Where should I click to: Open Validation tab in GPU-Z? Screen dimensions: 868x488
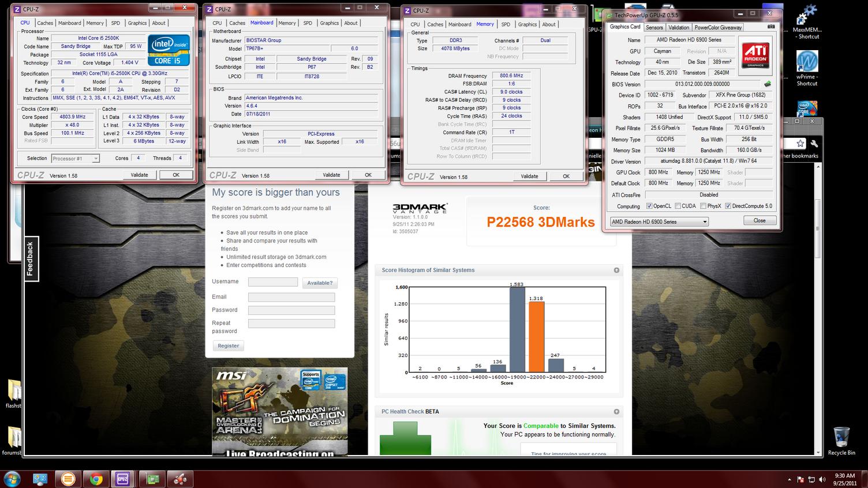pyautogui.click(x=679, y=27)
